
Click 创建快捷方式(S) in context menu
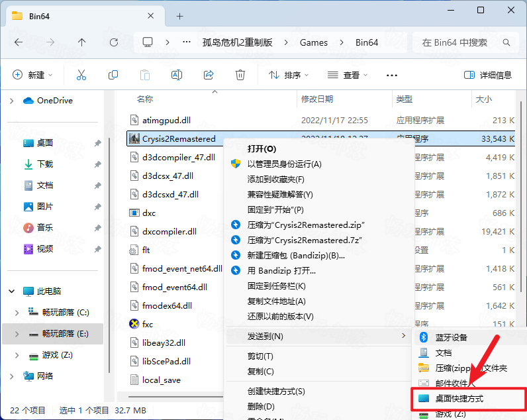pyautogui.click(x=276, y=391)
